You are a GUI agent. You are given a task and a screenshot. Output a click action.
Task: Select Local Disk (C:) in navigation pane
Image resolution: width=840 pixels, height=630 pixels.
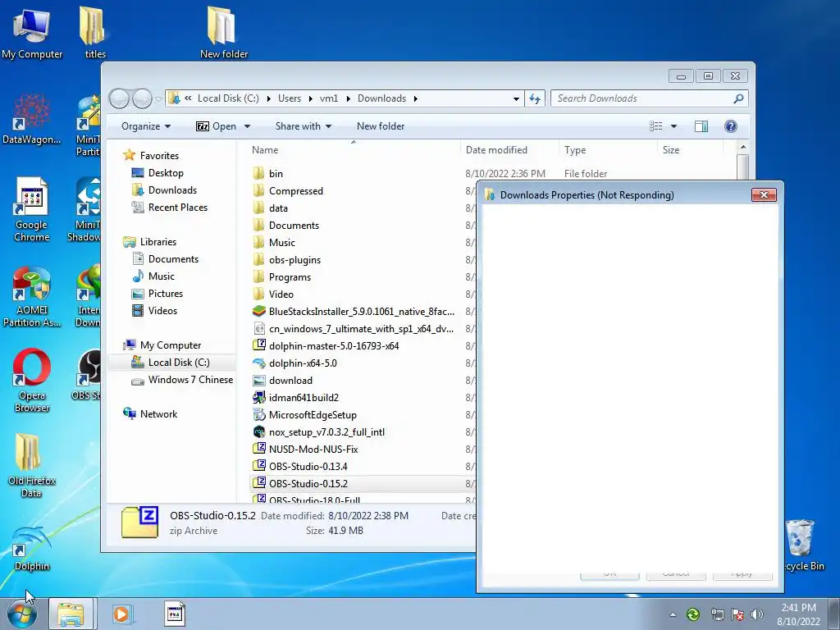click(x=171, y=363)
